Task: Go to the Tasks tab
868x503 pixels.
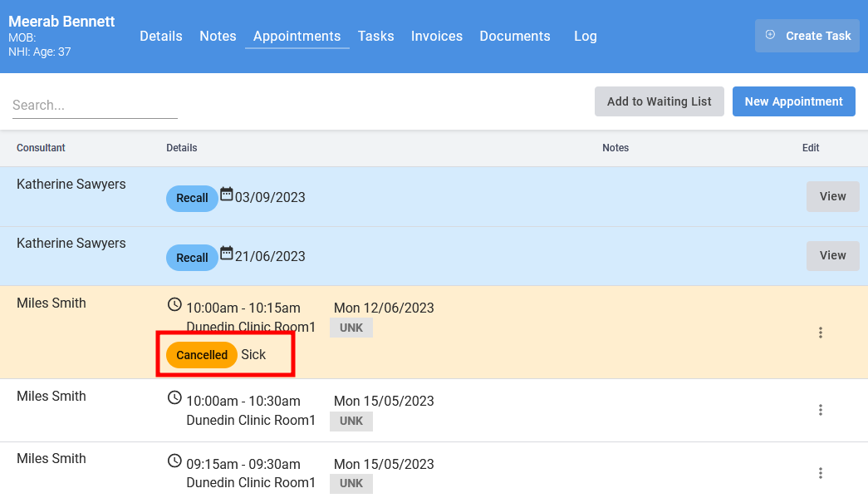Action: click(375, 36)
